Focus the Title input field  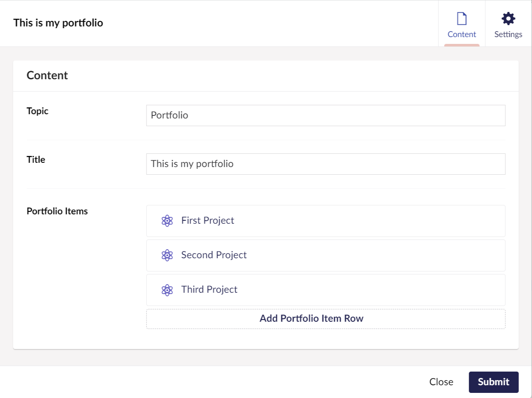(x=326, y=164)
